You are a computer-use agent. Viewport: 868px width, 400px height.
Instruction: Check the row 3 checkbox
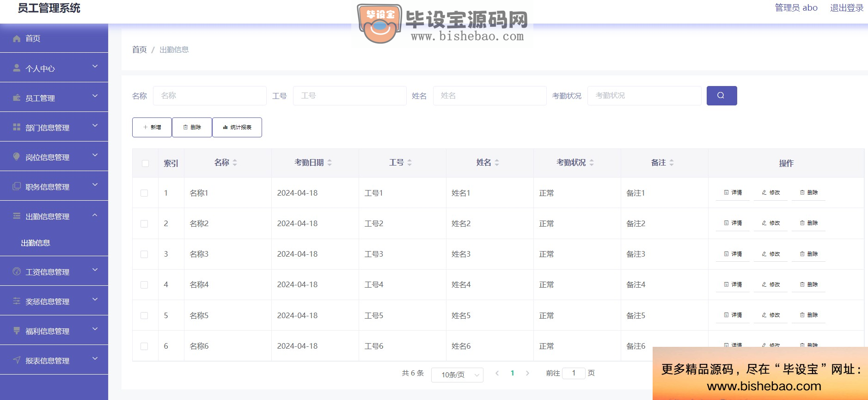[x=144, y=254]
